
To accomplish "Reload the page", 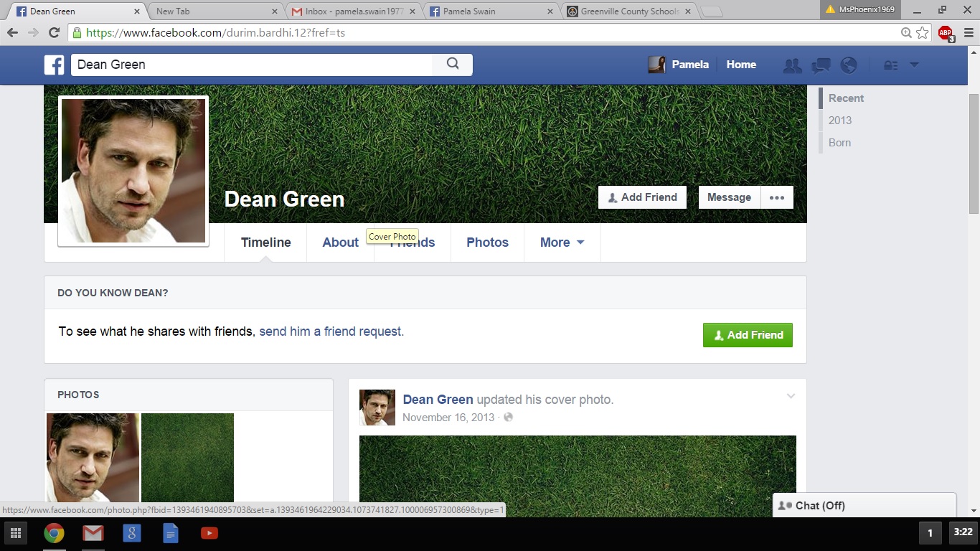I will tap(54, 33).
